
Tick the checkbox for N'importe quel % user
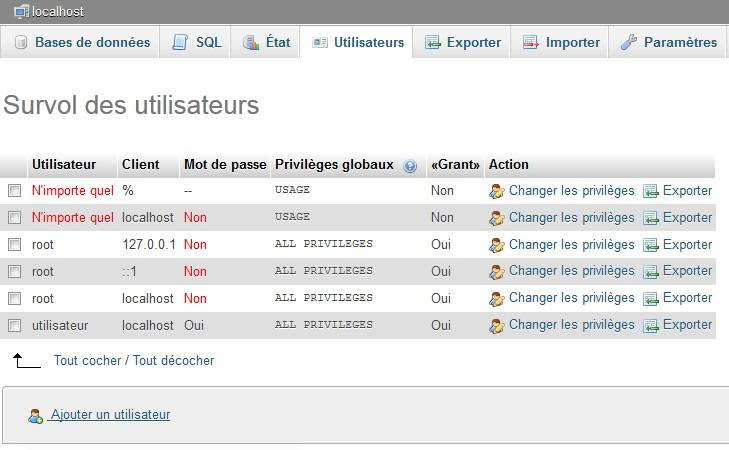pyautogui.click(x=15, y=190)
